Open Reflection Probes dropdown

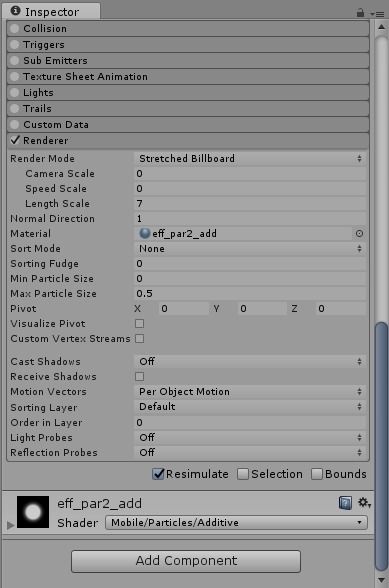tap(250, 453)
